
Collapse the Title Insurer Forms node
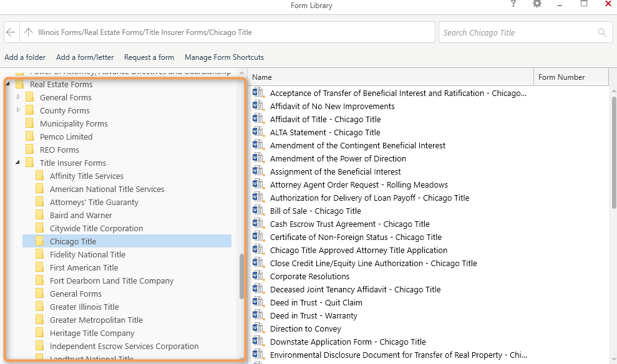(17, 162)
